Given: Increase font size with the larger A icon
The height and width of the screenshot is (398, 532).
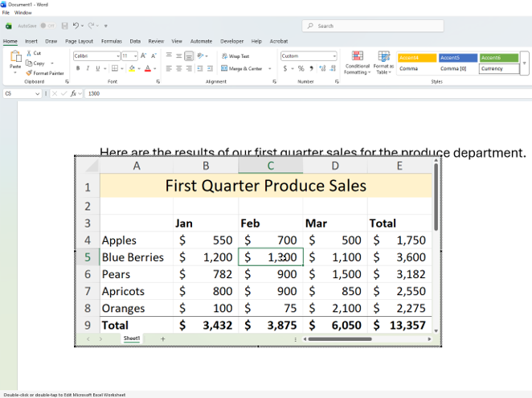Looking at the screenshot, I should [x=144, y=55].
